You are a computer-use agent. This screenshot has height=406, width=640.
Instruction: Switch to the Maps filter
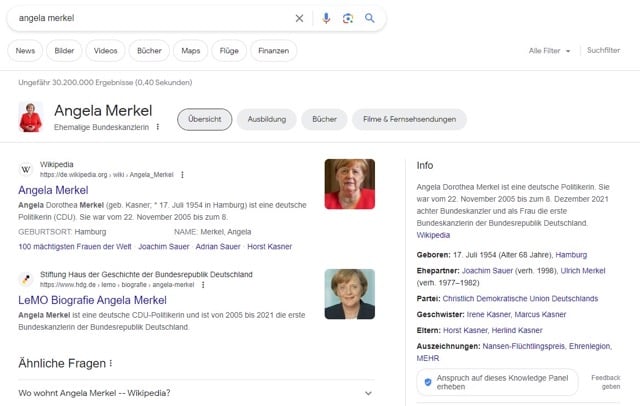click(191, 51)
